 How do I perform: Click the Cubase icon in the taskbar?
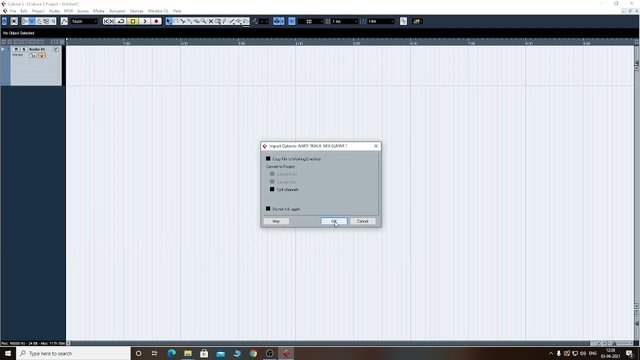[286, 353]
